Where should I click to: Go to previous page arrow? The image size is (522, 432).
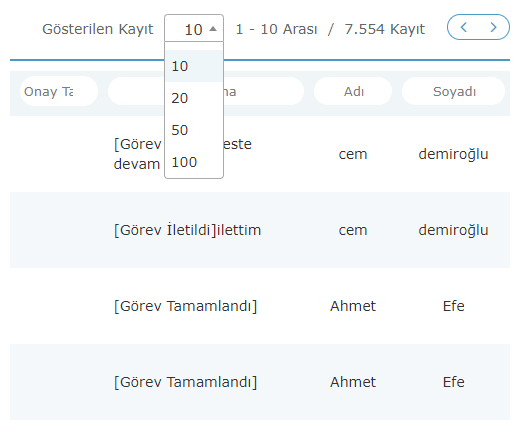(x=463, y=27)
